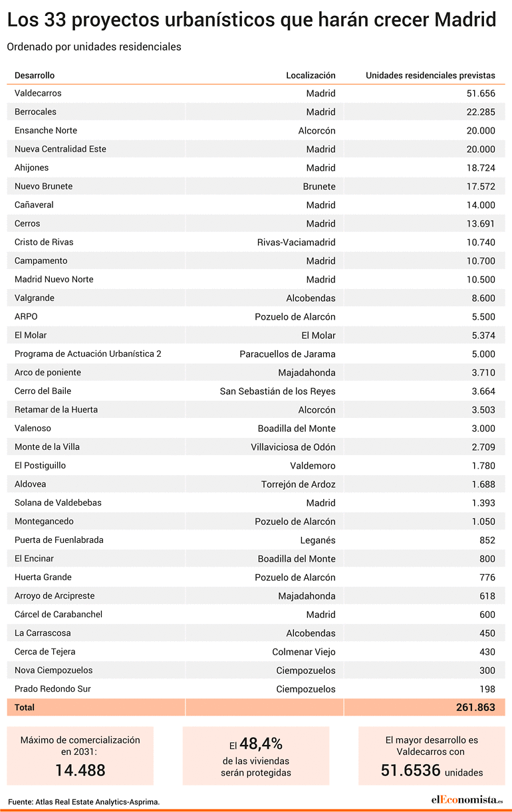The image size is (512, 812).
Task: Click Rivas-Vaciamadrid location cell
Action: [297, 242]
